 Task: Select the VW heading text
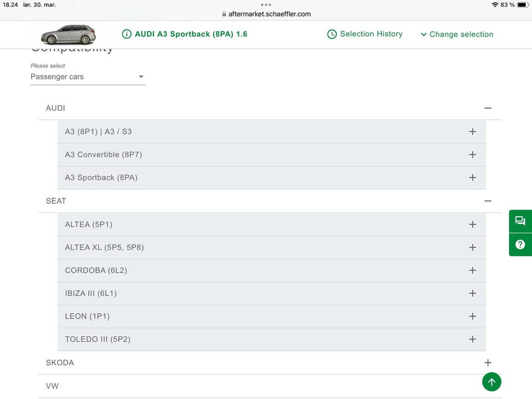[x=52, y=386]
